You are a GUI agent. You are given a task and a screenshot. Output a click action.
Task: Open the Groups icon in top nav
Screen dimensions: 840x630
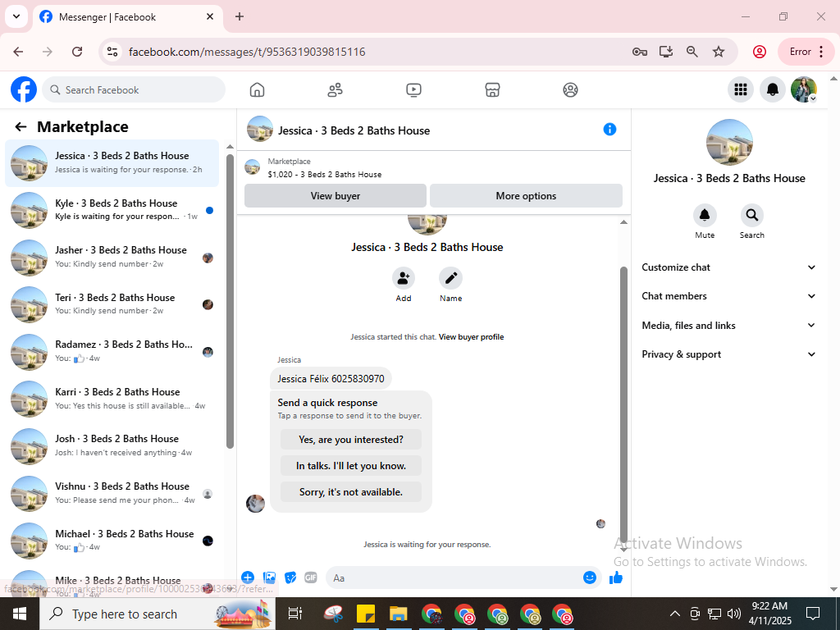tap(571, 90)
